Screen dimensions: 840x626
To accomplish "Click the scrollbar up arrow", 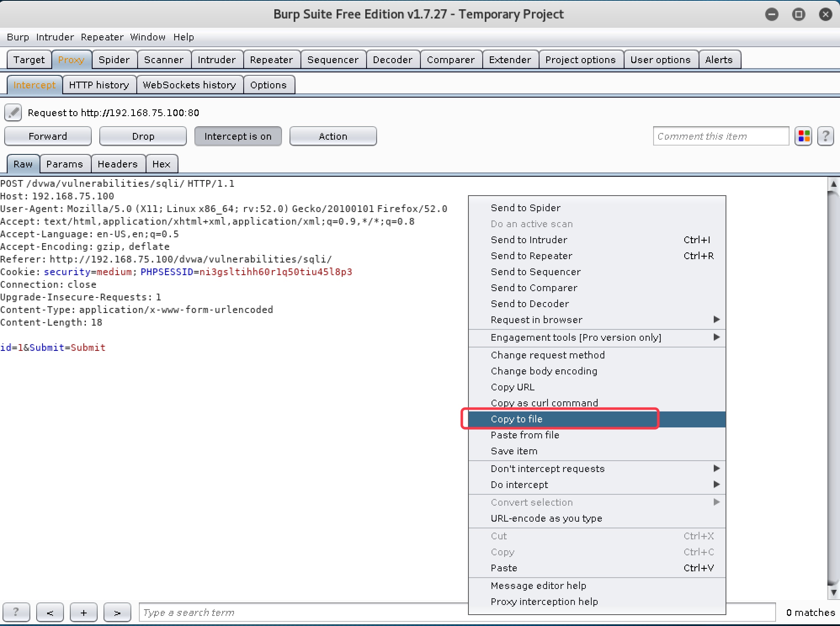I will click(x=833, y=184).
